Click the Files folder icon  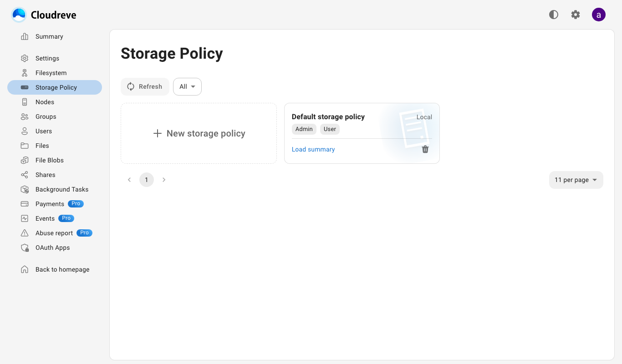coord(25,146)
